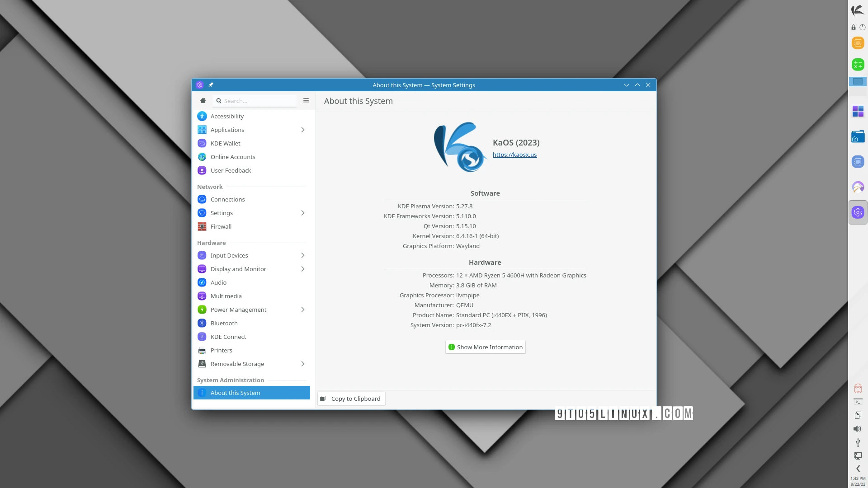Image resolution: width=868 pixels, height=488 pixels.
Task: Open the clipboard manager in the system tray
Action: [857, 415]
